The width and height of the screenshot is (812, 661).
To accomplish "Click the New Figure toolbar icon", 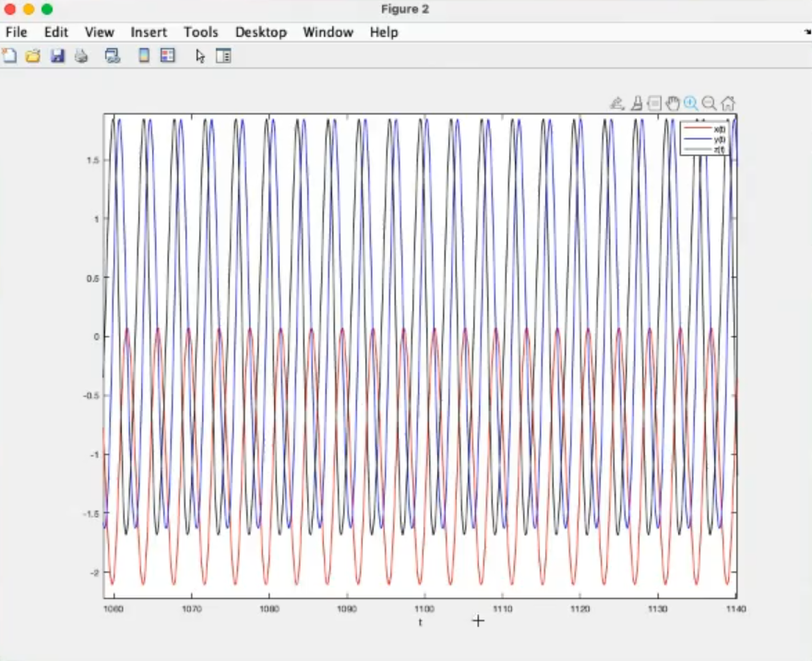I will point(9,56).
